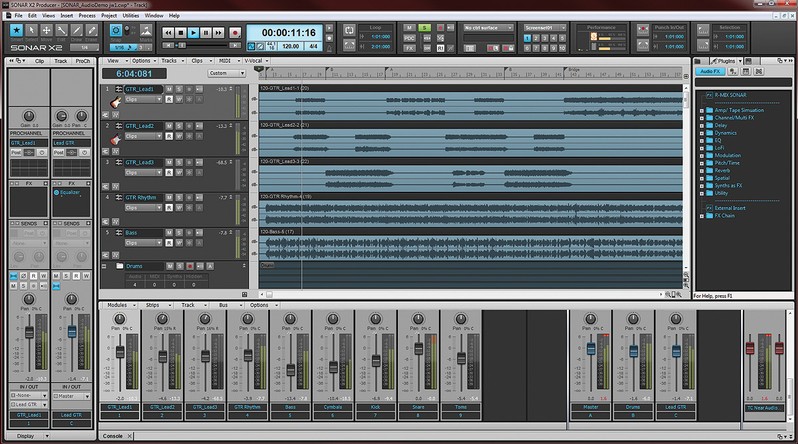Pause the transport with the Pause button
The height and width of the screenshot is (444, 798).
point(206,33)
